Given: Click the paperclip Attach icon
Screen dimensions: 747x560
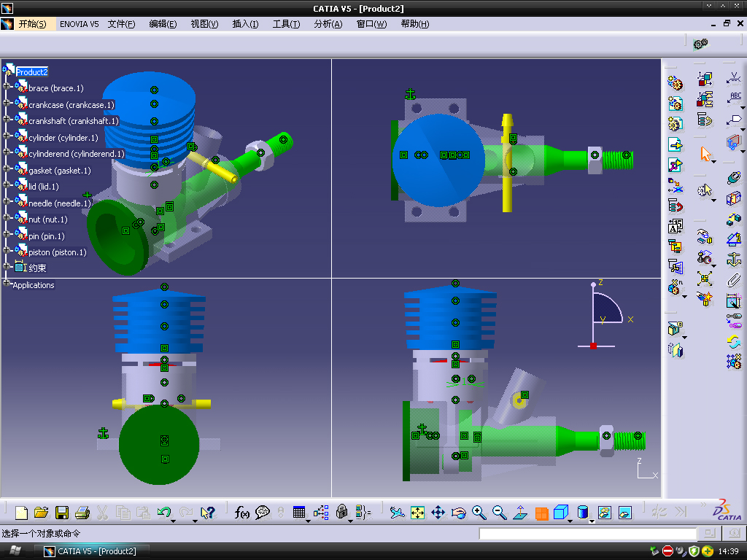Looking at the screenshot, I should pos(734,280).
